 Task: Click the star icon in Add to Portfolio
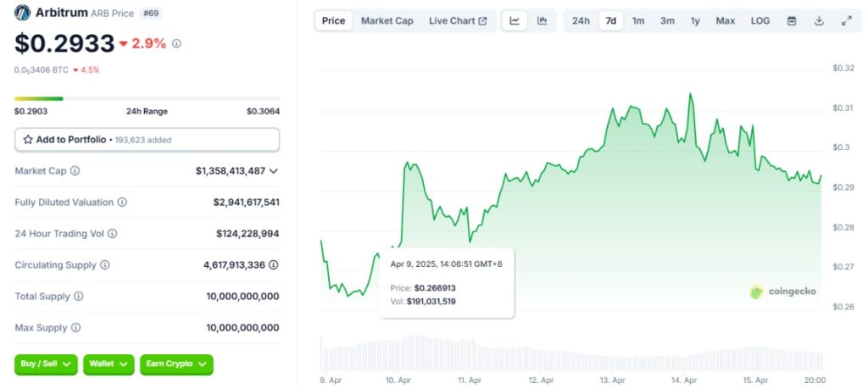pyautogui.click(x=28, y=140)
